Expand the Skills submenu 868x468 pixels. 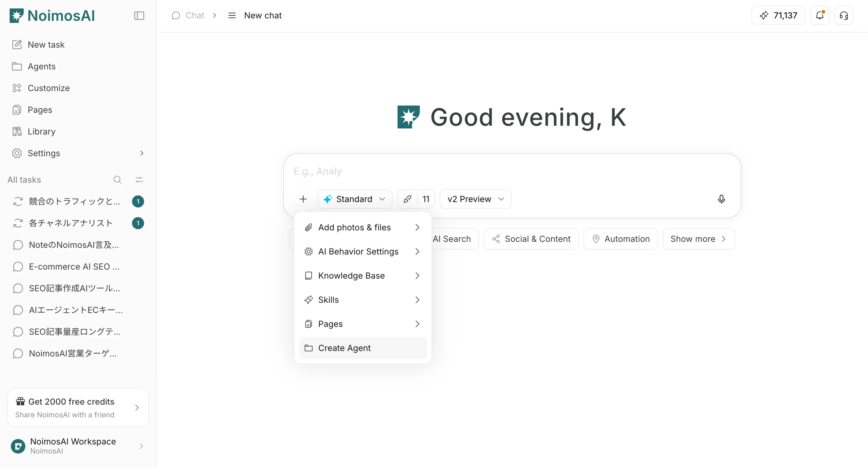coord(363,300)
